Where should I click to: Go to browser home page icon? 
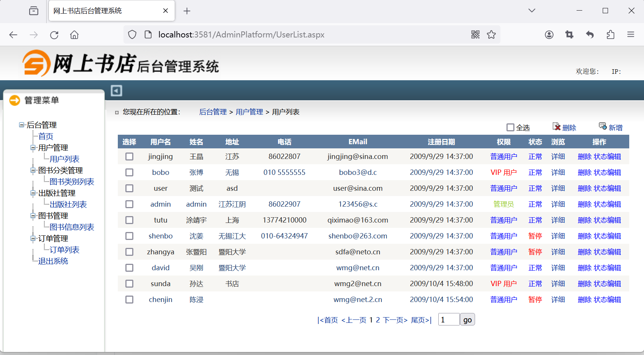(x=74, y=35)
